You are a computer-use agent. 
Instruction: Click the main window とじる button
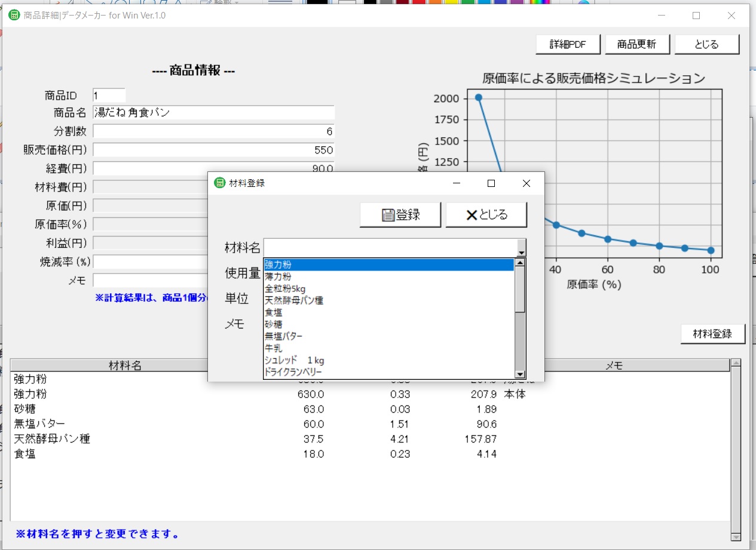click(x=707, y=44)
